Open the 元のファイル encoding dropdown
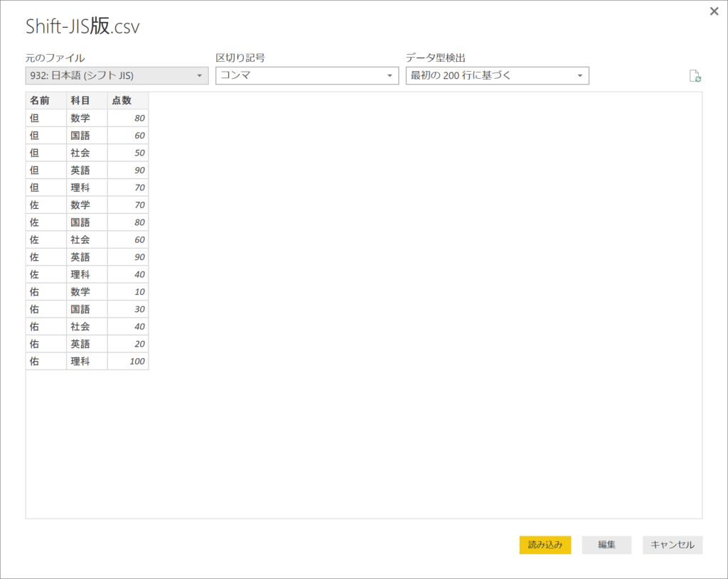Screen dimensions: 728x579 [117, 75]
